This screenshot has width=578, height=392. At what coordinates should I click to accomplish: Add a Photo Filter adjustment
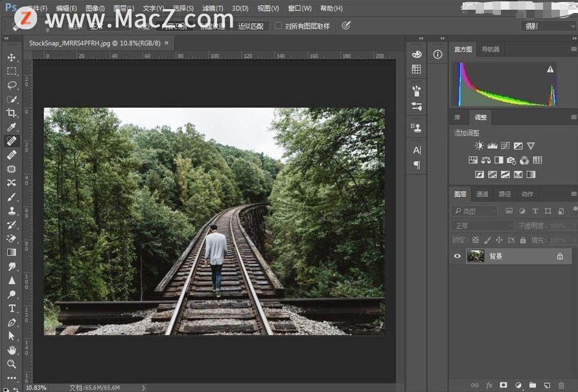(511, 160)
